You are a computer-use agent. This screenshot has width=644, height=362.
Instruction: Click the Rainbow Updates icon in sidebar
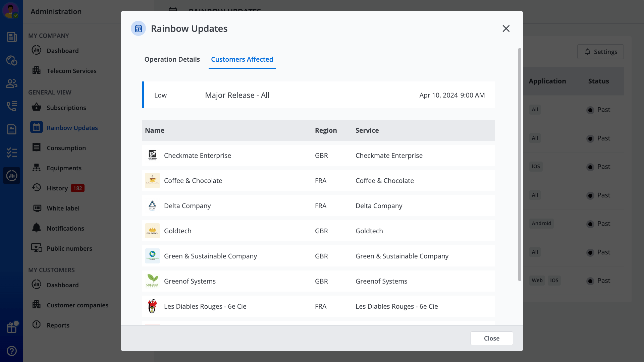click(36, 128)
